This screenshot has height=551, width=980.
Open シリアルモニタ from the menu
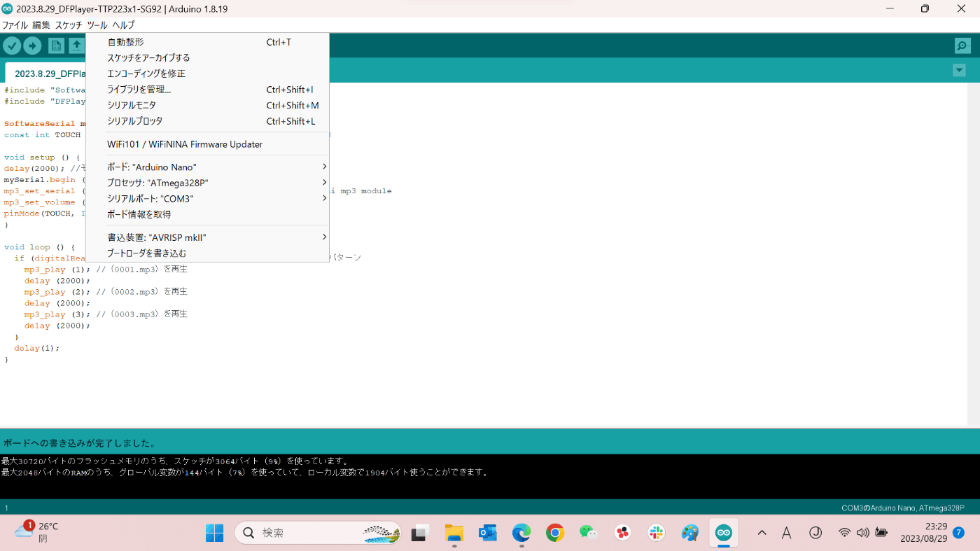207,105
